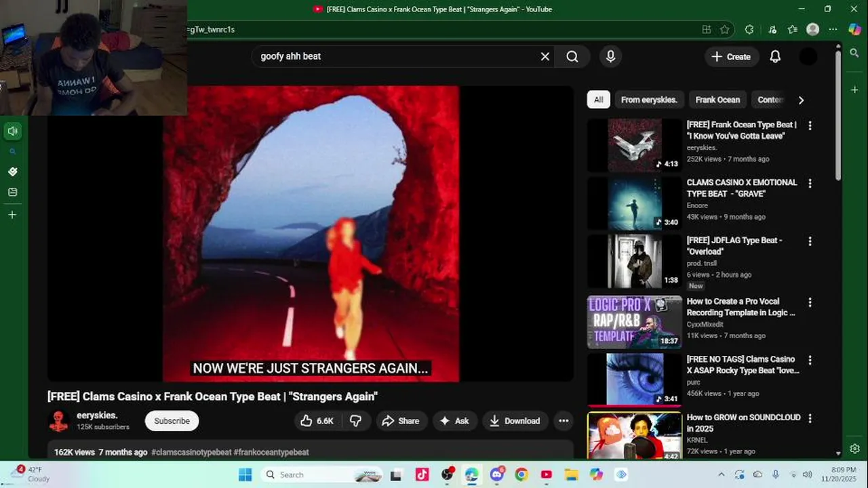
Task: Open #clamscasinotypebeat hashtag
Action: click(191, 452)
